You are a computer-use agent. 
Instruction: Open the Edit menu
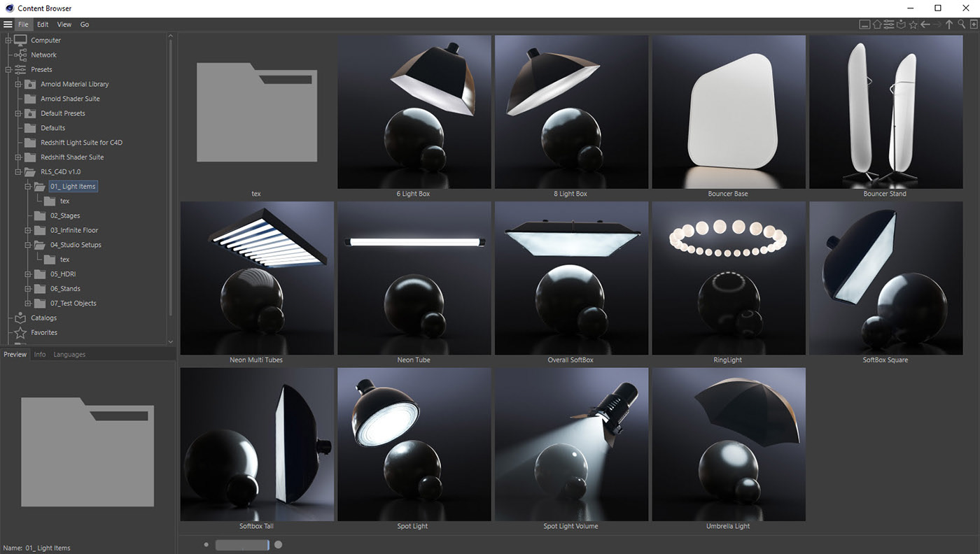43,24
